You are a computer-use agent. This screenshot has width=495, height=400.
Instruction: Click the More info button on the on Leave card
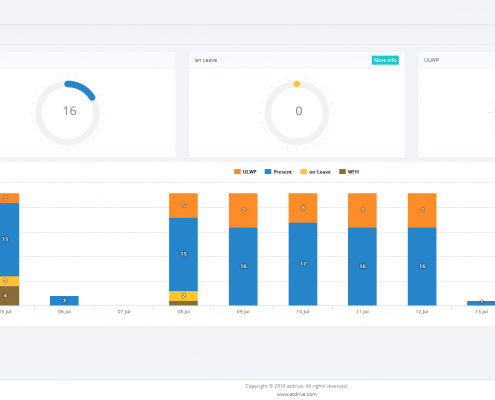pos(385,60)
